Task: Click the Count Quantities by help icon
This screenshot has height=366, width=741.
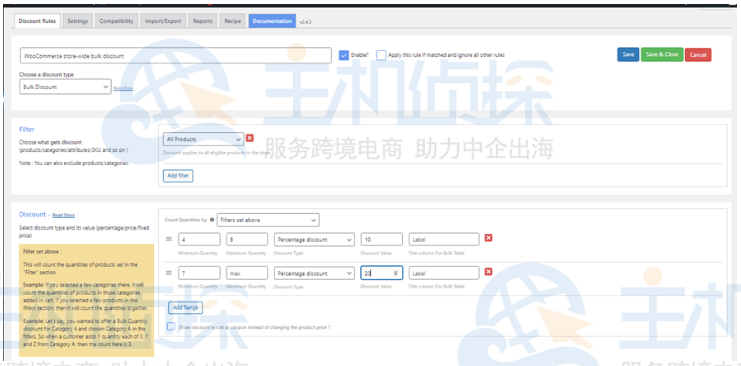Action: pos(212,220)
